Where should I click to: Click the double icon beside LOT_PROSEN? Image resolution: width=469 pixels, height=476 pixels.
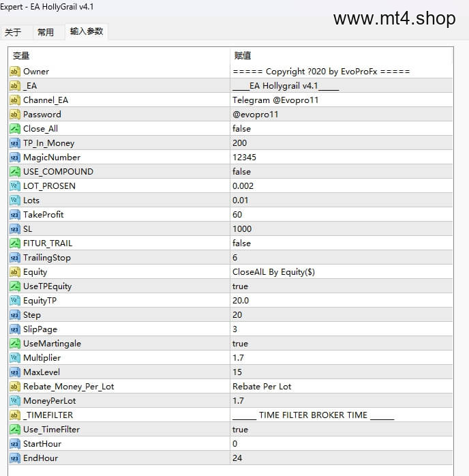15,185
